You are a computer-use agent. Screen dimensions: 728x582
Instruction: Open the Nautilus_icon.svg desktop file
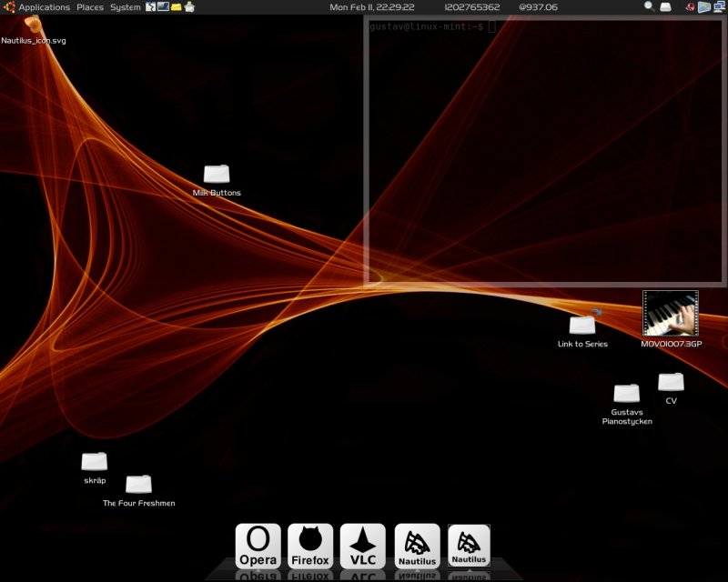tap(34, 31)
